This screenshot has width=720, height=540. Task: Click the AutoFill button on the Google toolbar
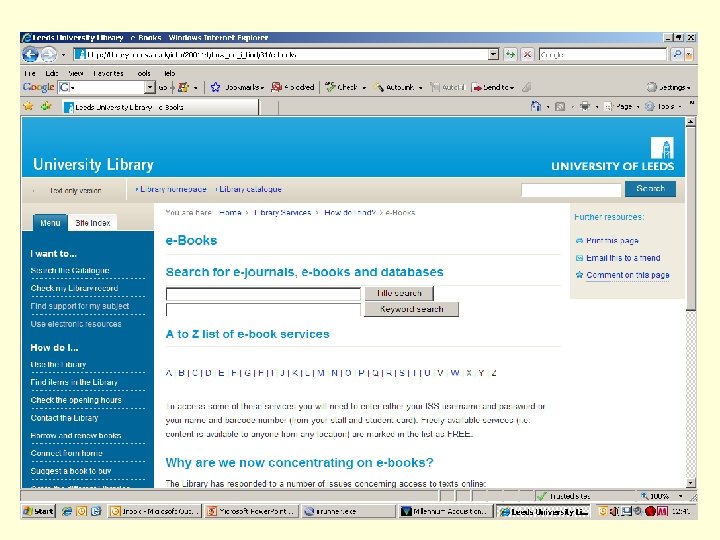click(447, 87)
